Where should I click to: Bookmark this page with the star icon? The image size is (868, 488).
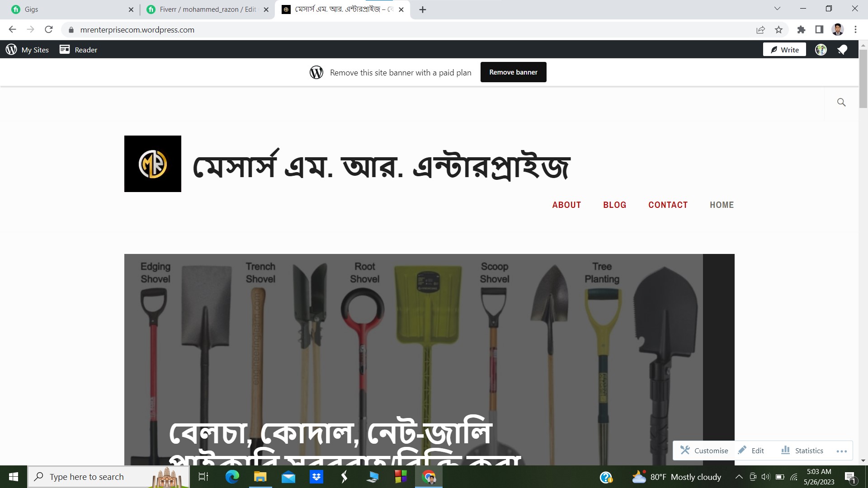click(778, 30)
